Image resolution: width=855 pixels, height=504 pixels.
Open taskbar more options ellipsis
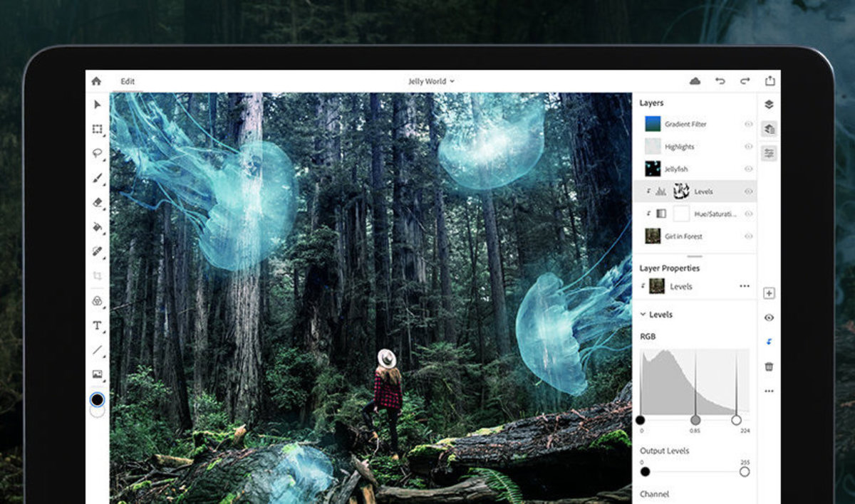pyautogui.click(x=769, y=391)
